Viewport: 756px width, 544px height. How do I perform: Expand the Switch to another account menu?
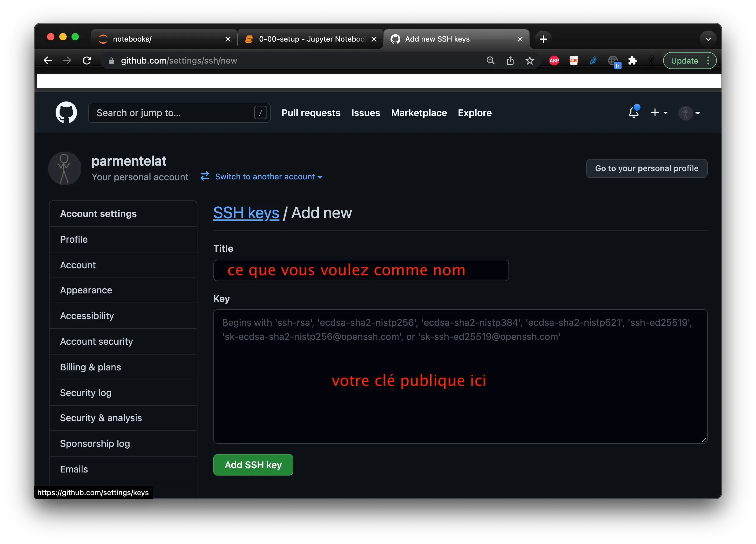point(265,177)
